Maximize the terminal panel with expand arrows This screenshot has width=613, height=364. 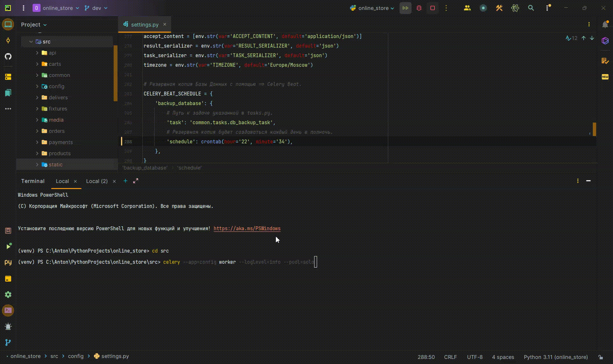click(136, 181)
